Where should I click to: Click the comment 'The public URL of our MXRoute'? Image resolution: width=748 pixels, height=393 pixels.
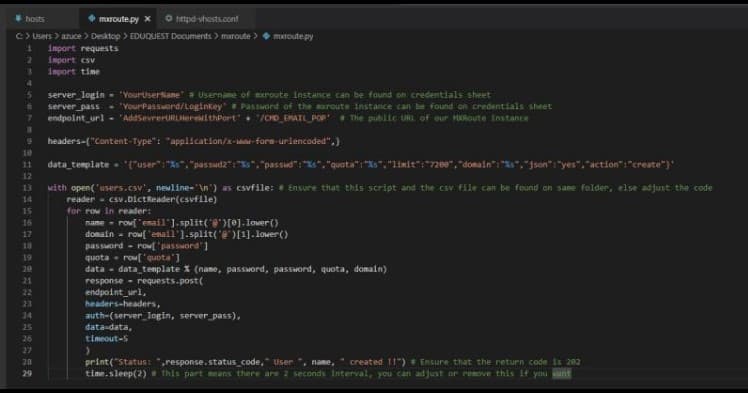434,118
